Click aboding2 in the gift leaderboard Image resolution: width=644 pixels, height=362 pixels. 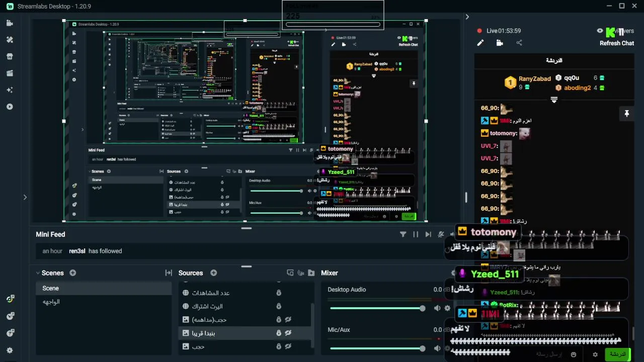pos(577,87)
